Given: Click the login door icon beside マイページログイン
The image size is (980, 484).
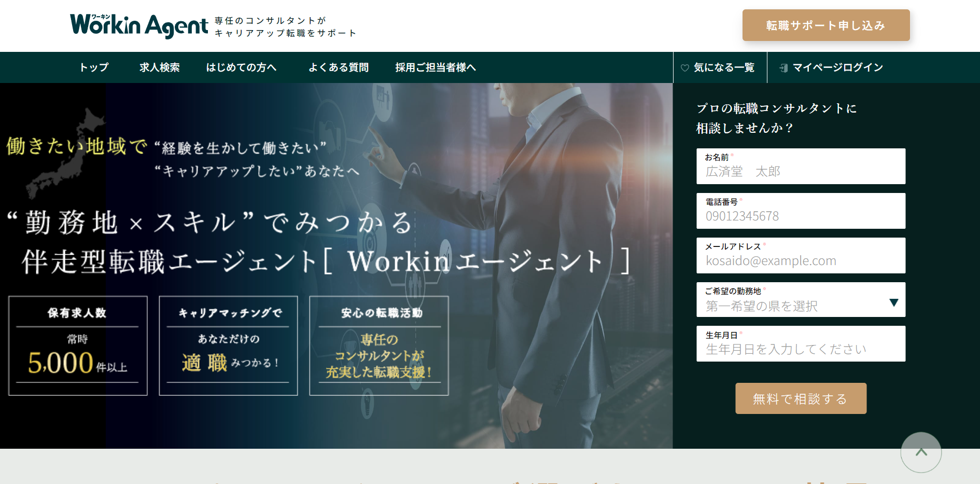Looking at the screenshot, I should [783, 68].
